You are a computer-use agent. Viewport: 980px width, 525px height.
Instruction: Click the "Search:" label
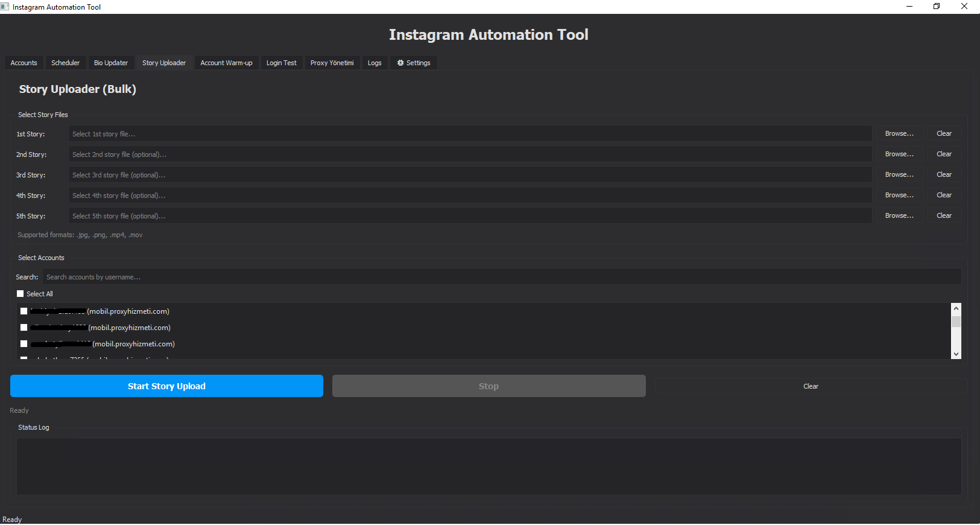tap(27, 277)
